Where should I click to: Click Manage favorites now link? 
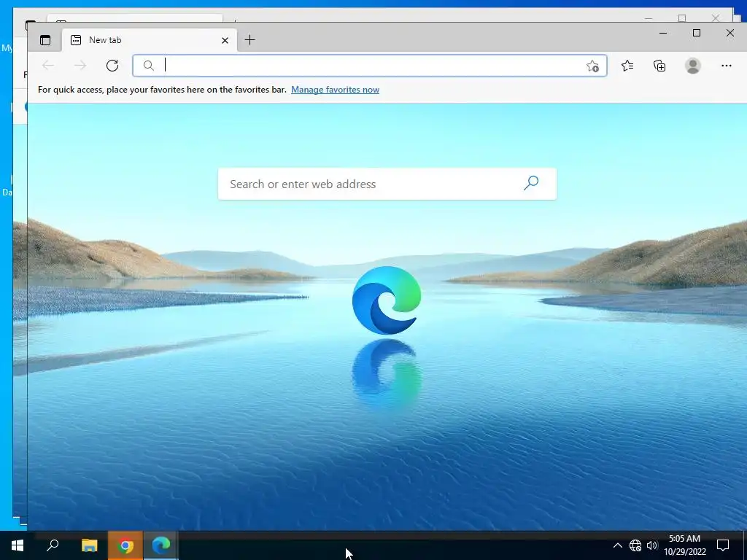coord(335,90)
